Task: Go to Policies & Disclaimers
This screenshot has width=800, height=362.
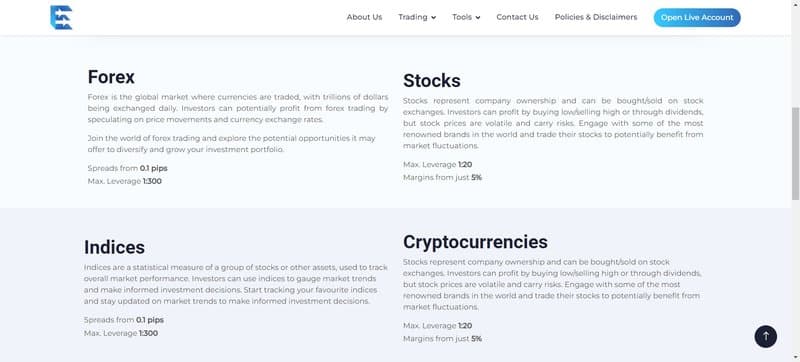Action: tap(596, 17)
